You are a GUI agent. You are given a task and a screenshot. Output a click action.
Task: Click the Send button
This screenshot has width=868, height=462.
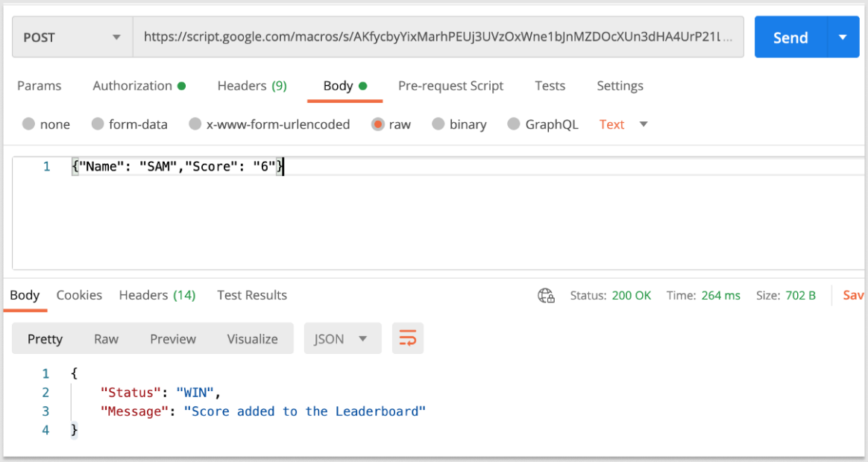[x=790, y=37]
